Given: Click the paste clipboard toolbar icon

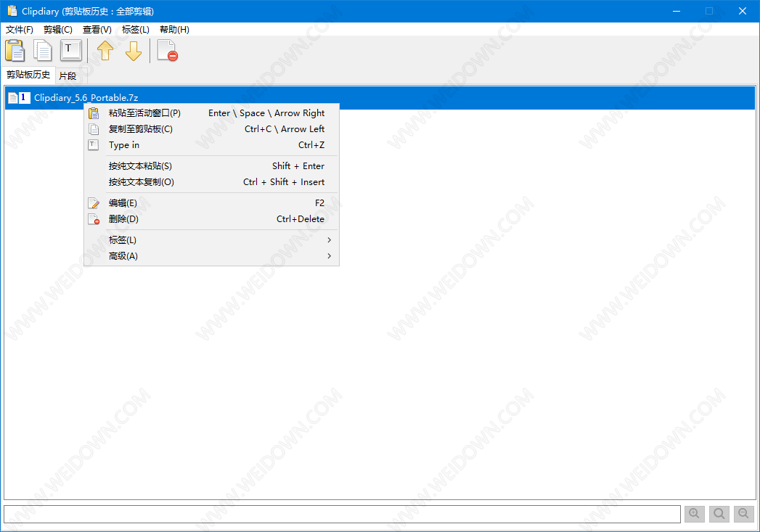Looking at the screenshot, I should pos(15,51).
